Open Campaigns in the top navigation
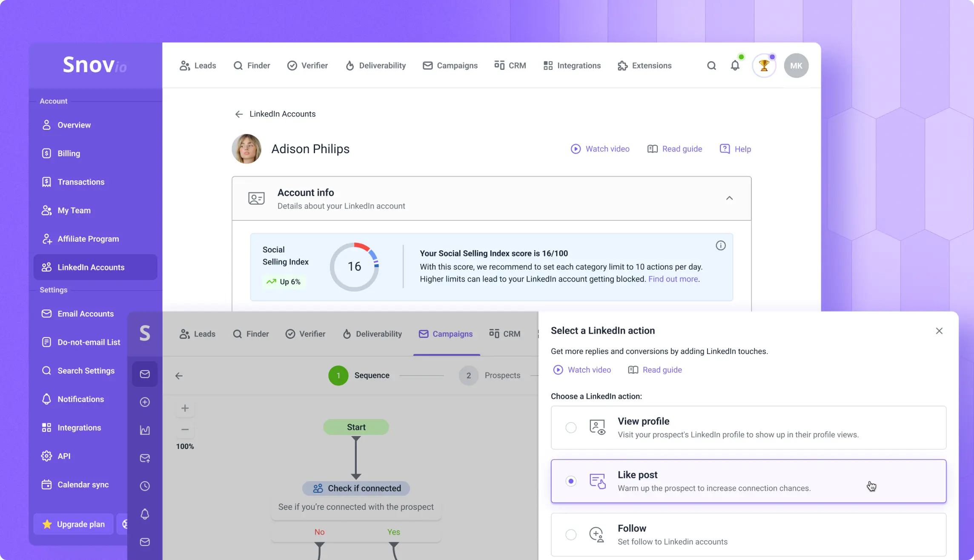 [450, 66]
